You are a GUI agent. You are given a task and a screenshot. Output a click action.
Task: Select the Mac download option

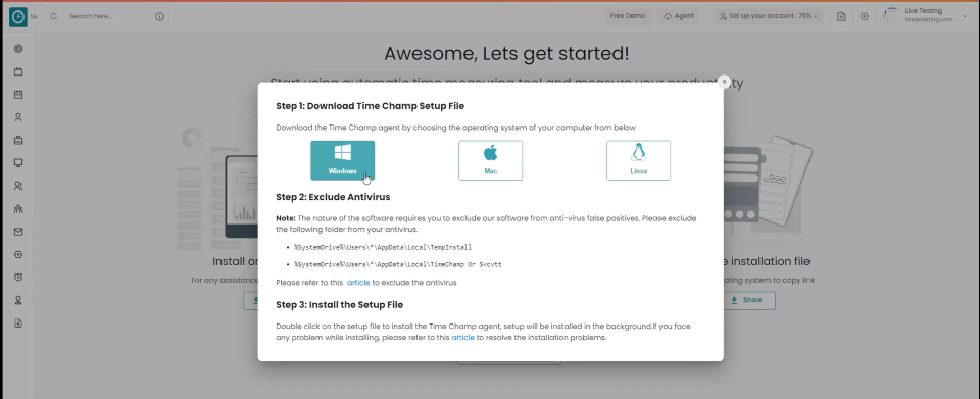coord(490,160)
